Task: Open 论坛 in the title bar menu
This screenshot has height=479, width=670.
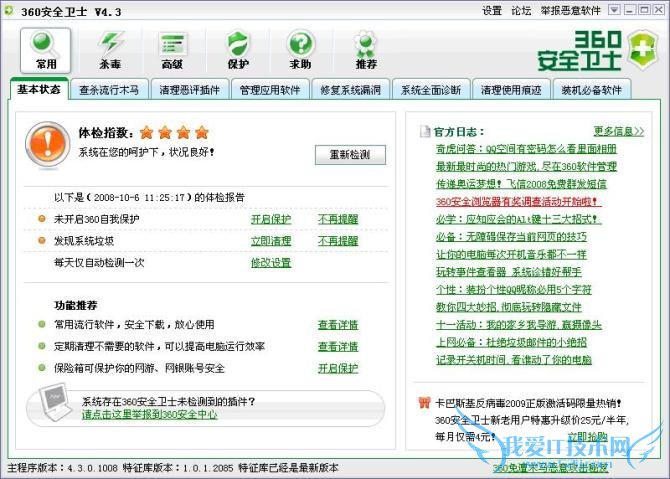Action: tap(521, 10)
